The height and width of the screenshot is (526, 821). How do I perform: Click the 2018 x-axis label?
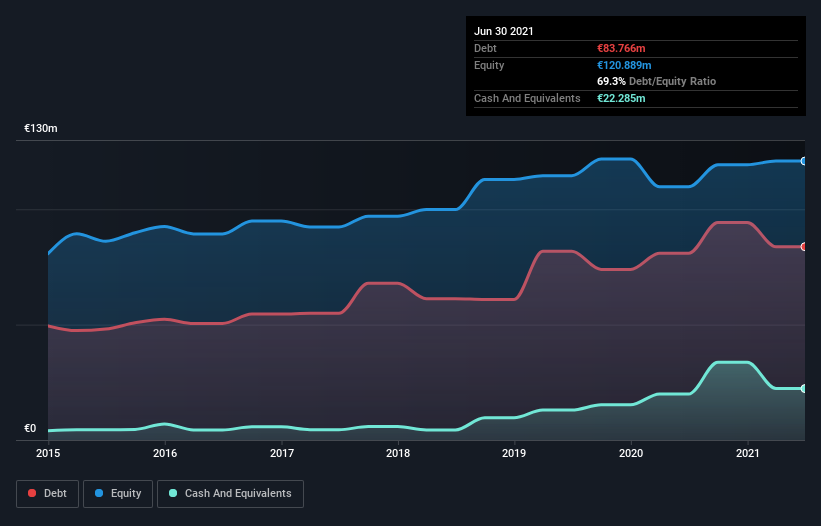[x=398, y=453]
